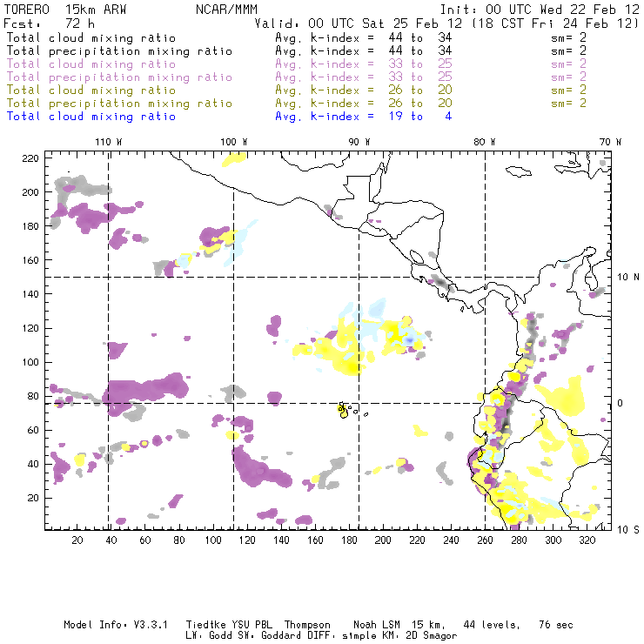644x644 pixels.
Task: Click "sm= 2" on purple cloud row
Action: (x=569, y=64)
